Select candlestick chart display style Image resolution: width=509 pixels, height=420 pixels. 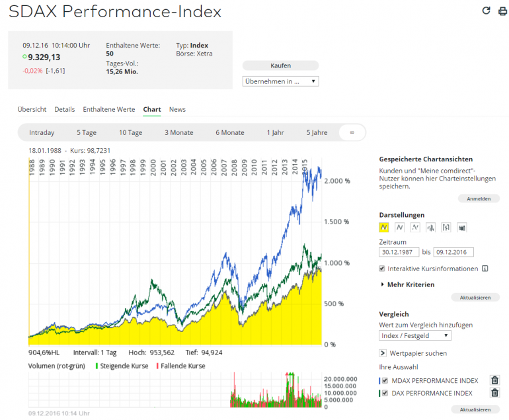(x=462, y=228)
